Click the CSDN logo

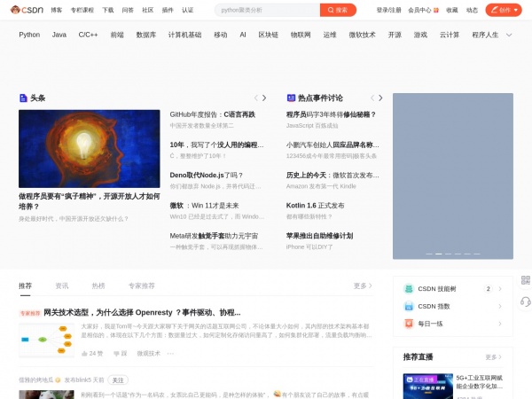[27, 10]
